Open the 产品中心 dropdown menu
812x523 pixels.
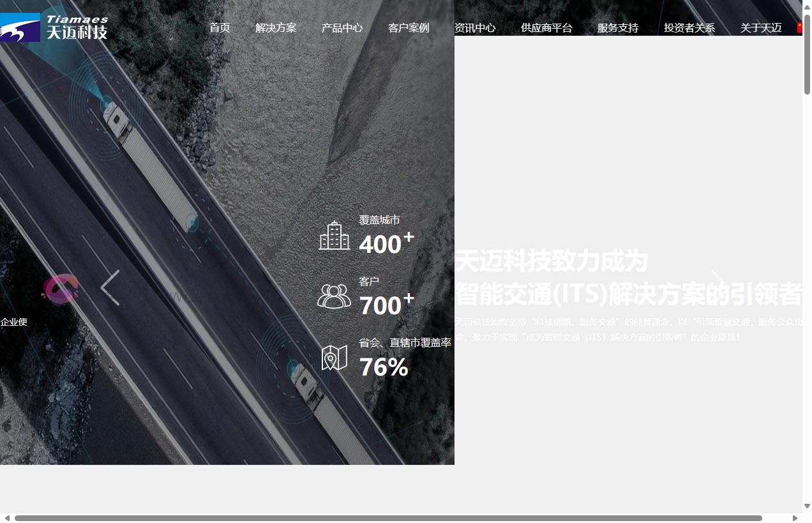(x=342, y=27)
